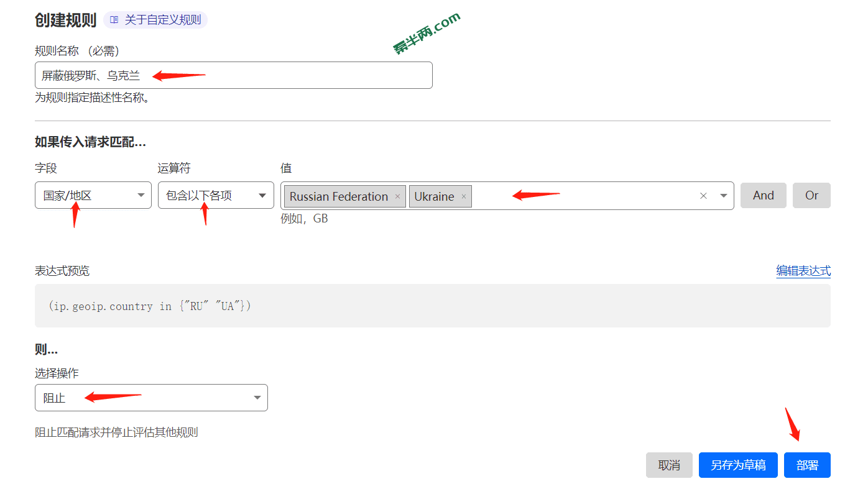Click the 表达式预览 expression box
This screenshot has height=489, width=868.
coord(432,306)
